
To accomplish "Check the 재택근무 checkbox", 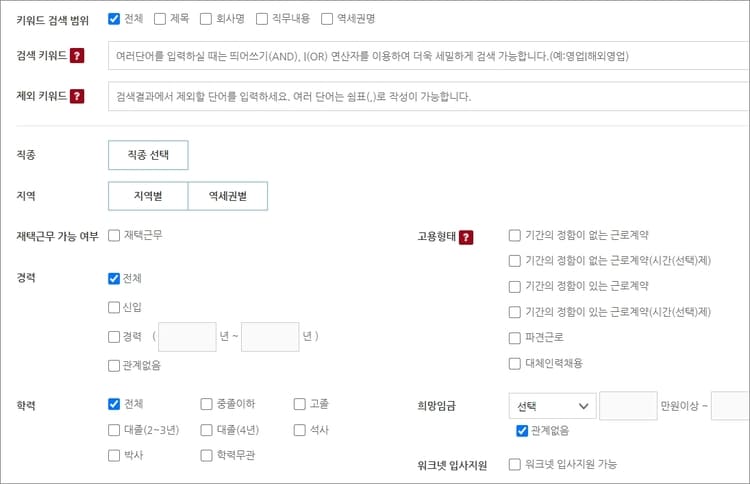I will [x=114, y=235].
